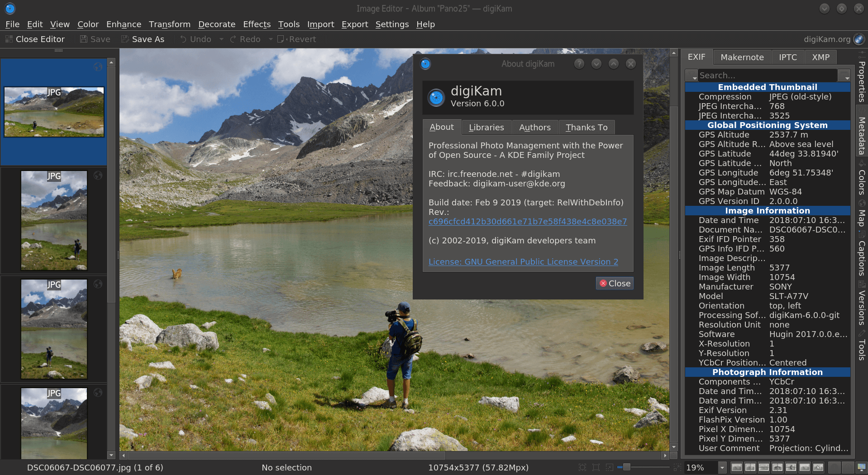Toggle the vertical split preview mode button
The image size is (868, 475).
click(750, 467)
